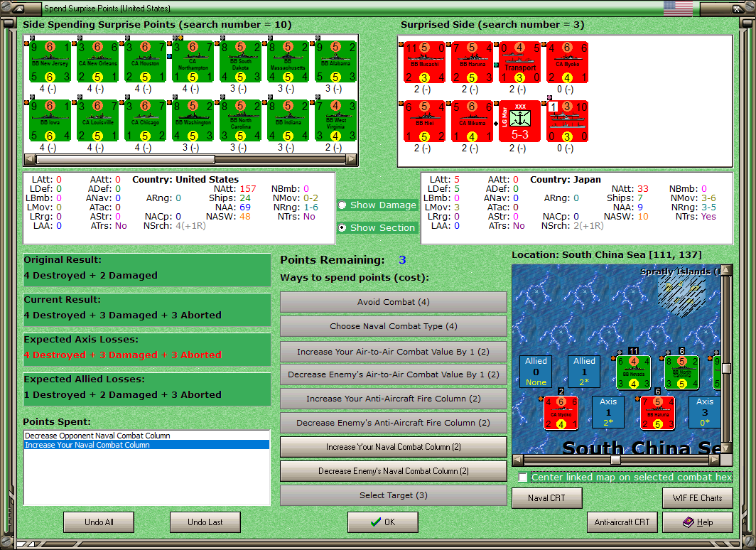The width and height of the screenshot is (756, 550).
Task: Select the BB West Virginia unit counter
Action: point(336,121)
